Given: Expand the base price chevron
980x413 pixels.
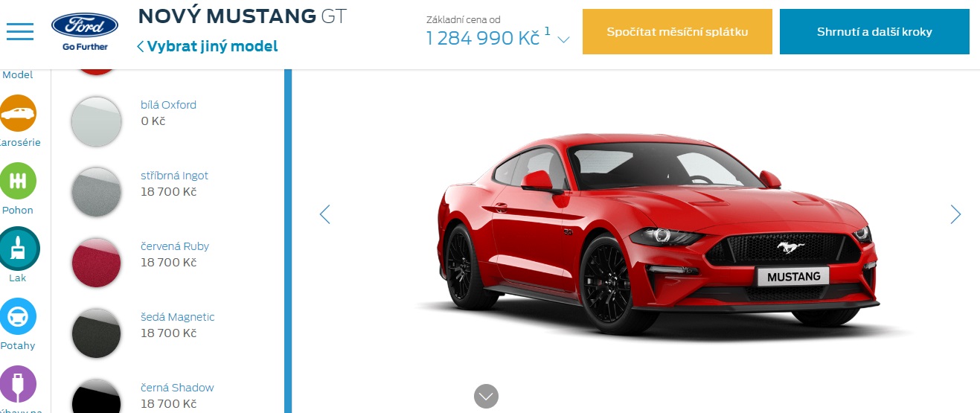Looking at the screenshot, I should (563, 40).
